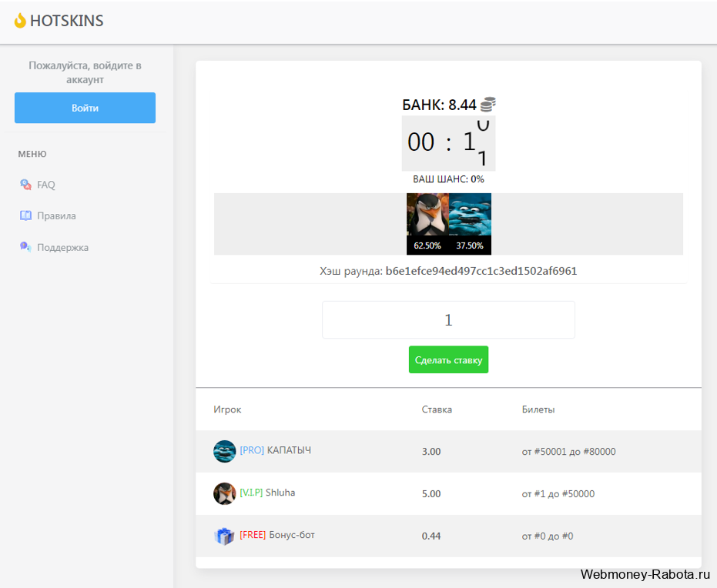Click the Бонус-бот gift box icon

[x=224, y=536]
